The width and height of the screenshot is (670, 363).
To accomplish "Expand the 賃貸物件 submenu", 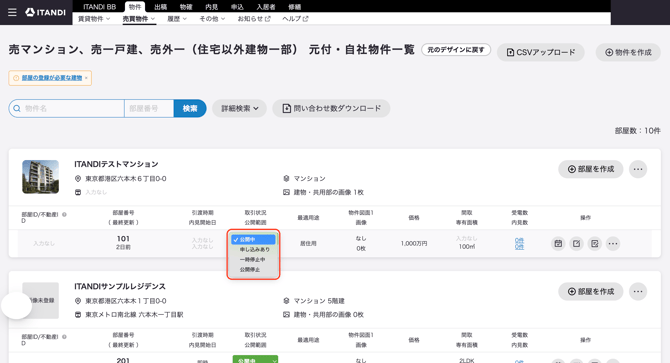I will pyautogui.click(x=94, y=19).
